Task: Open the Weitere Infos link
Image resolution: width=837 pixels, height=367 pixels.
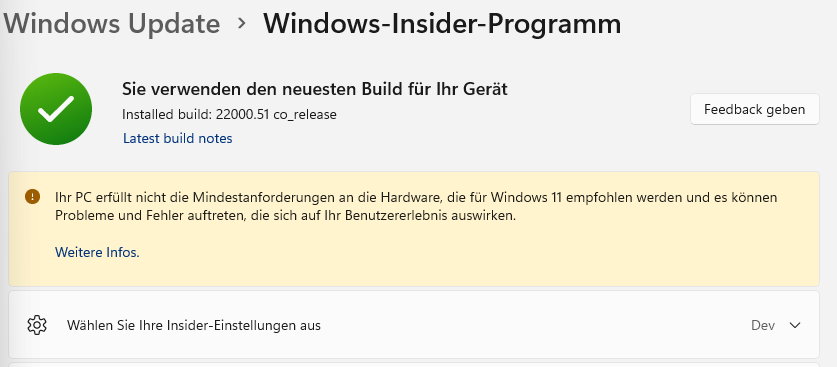Action: point(97,252)
